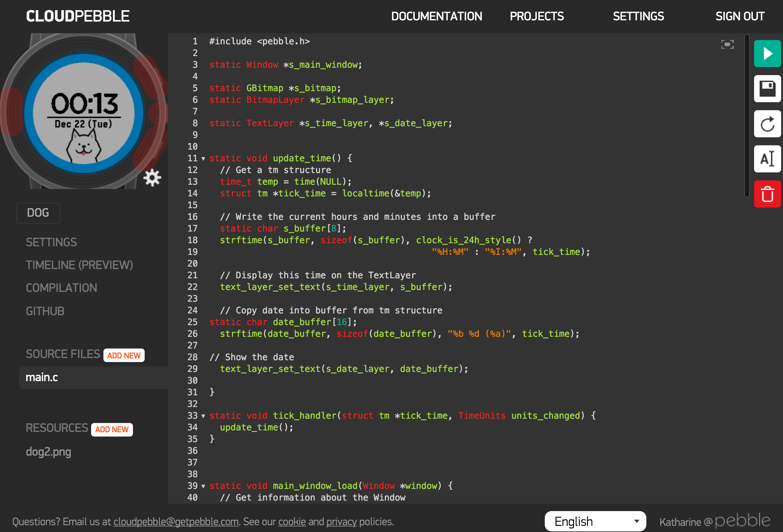The width and height of the screenshot is (783, 532).
Task: Click the green Run play button
Action: coord(767,54)
